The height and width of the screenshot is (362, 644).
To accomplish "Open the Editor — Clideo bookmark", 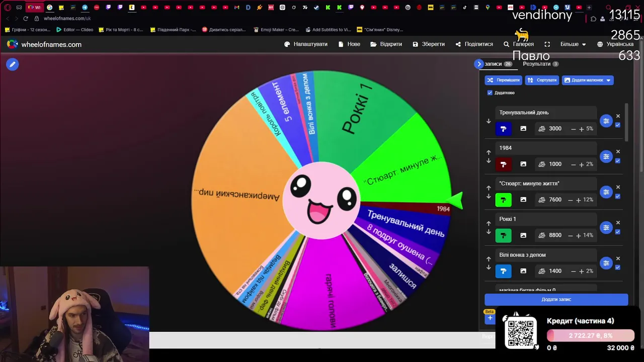I will (x=74, y=30).
